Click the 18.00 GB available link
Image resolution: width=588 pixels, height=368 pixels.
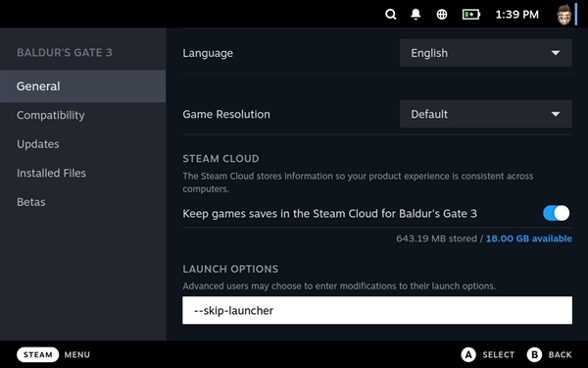pos(529,238)
